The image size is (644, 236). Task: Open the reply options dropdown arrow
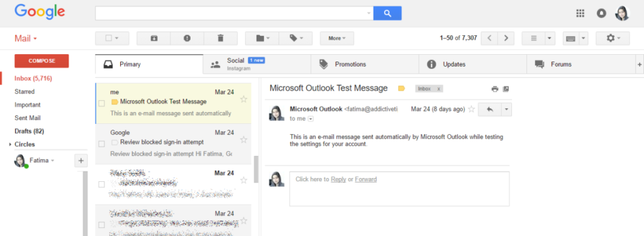tap(507, 110)
